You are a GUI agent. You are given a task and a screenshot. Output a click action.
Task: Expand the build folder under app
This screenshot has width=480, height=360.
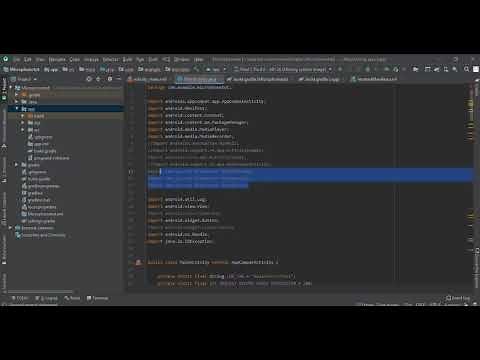[x=23, y=116]
